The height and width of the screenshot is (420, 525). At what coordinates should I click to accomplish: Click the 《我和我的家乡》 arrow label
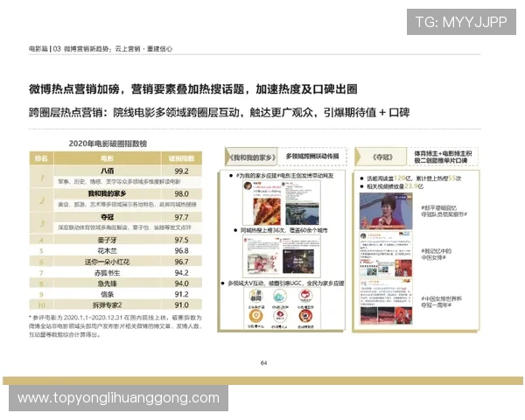coord(251,157)
